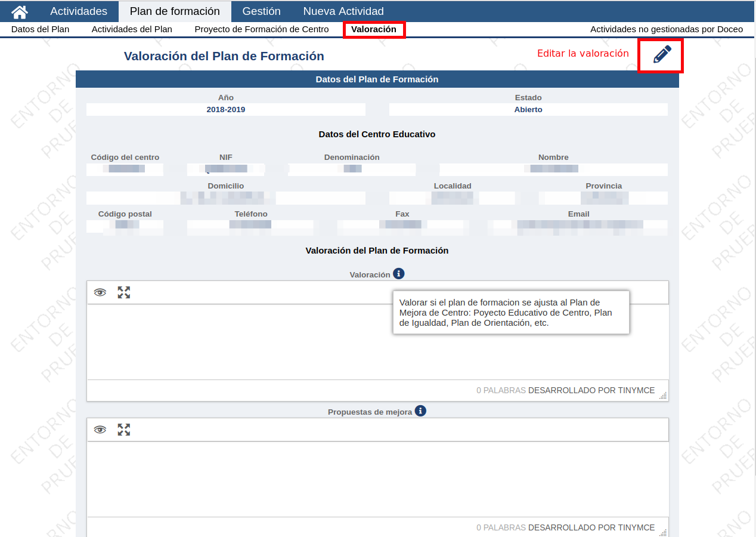Go to the home page icon
756x537 pixels.
[x=20, y=11]
